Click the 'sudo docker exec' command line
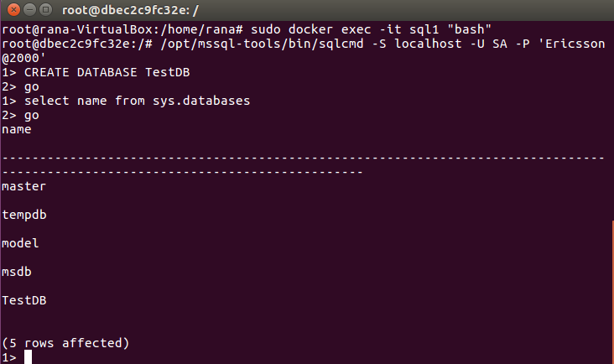Viewport: 614px width, 364px height. pyautogui.click(x=247, y=29)
